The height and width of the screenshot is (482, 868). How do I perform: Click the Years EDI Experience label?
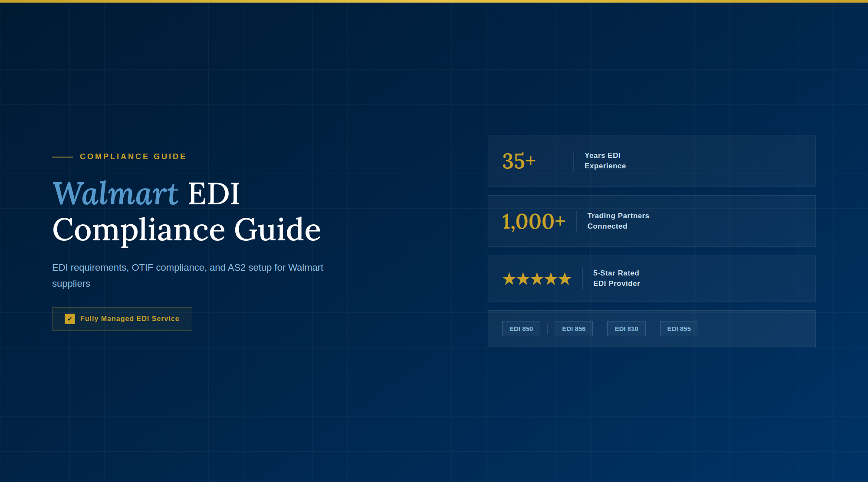tap(605, 161)
